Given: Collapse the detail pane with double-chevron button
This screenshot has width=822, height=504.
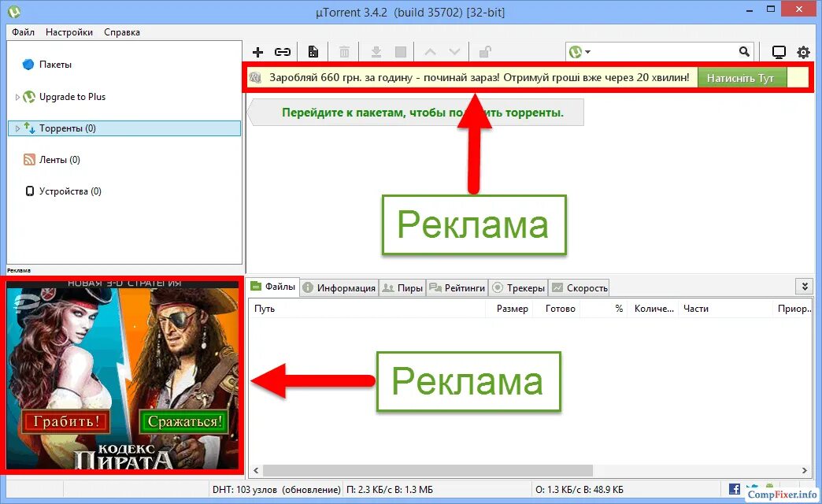Looking at the screenshot, I should click(x=805, y=287).
